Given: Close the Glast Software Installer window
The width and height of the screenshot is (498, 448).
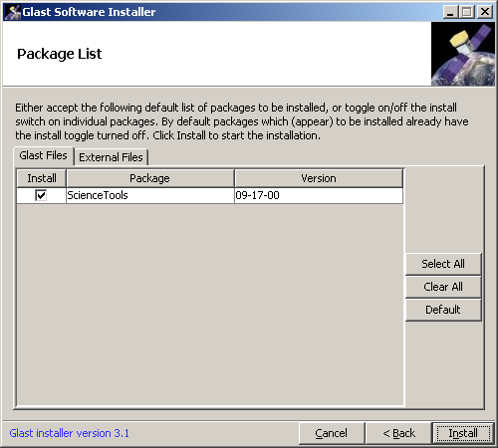Looking at the screenshot, I should click(x=485, y=12).
